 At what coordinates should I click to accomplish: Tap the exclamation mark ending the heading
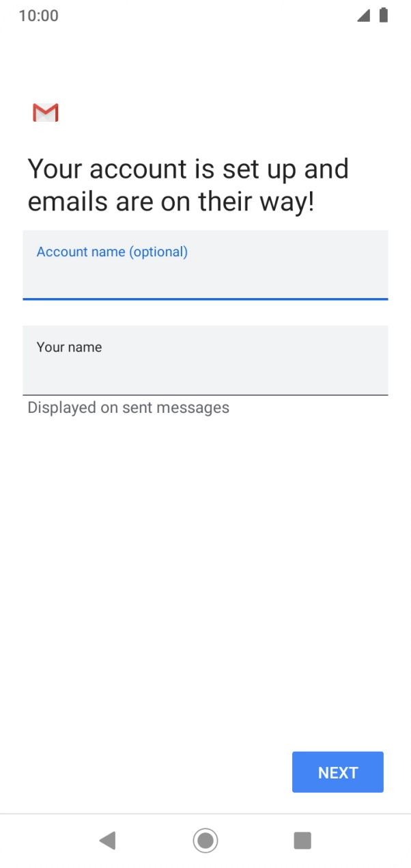coord(311,202)
